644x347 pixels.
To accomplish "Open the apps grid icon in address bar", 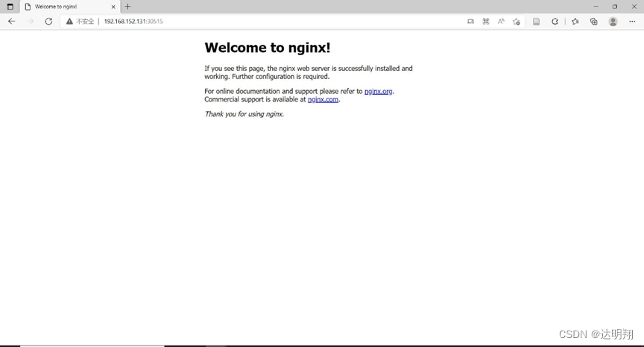I will [x=486, y=22].
